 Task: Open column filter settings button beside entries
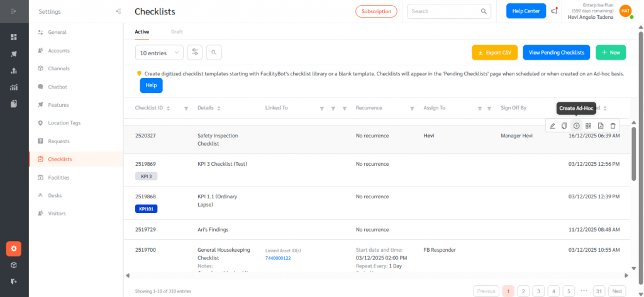click(195, 53)
